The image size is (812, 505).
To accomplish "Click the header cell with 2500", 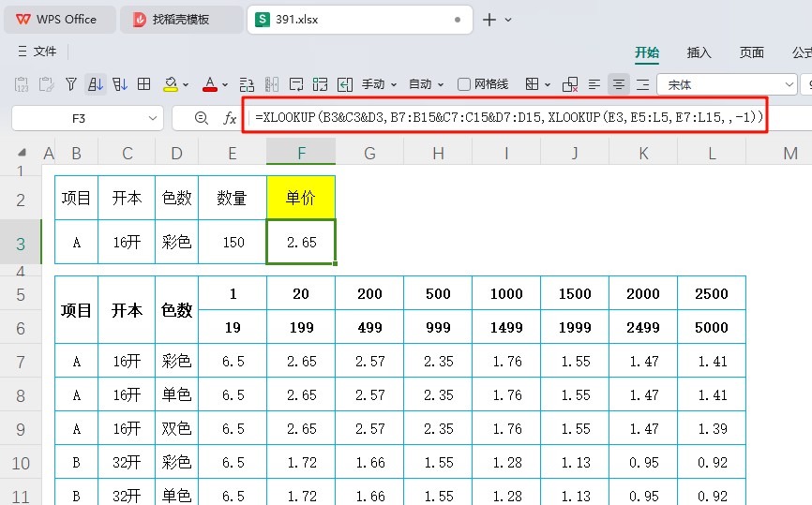I will 712,293.
